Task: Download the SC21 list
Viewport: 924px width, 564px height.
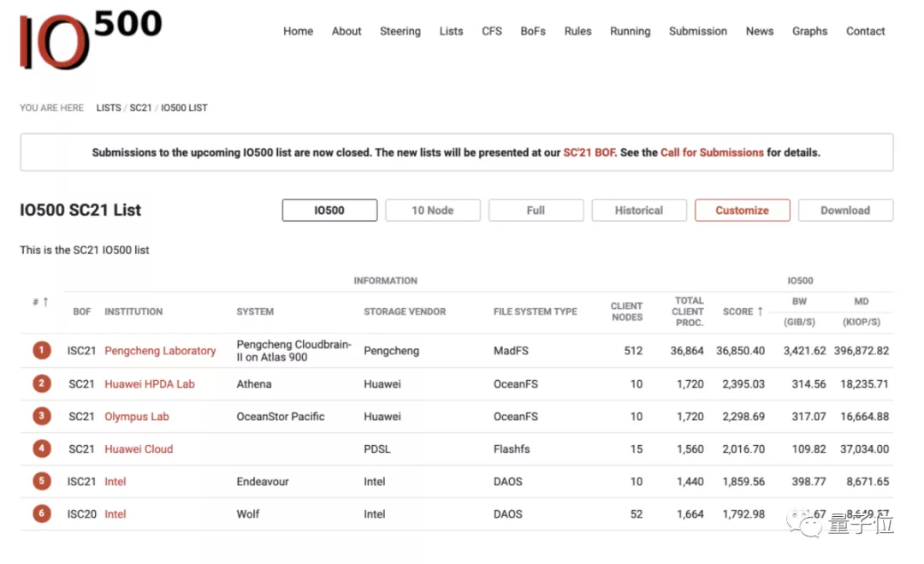Action: pos(844,211)
